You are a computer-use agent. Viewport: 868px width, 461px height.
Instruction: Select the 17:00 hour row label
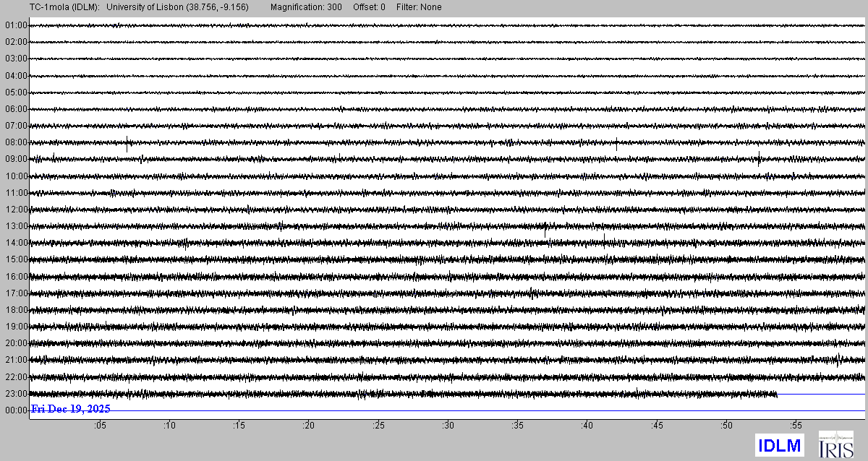pos(15,293)
